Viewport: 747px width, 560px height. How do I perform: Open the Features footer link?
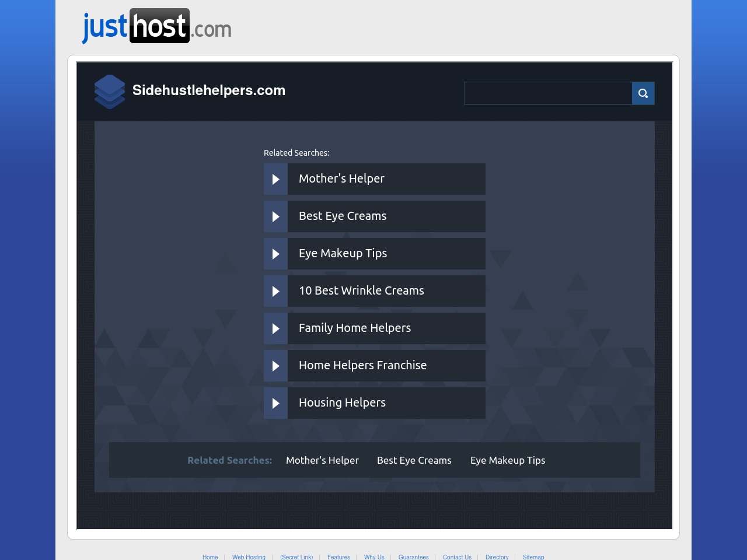pos(338,557)
